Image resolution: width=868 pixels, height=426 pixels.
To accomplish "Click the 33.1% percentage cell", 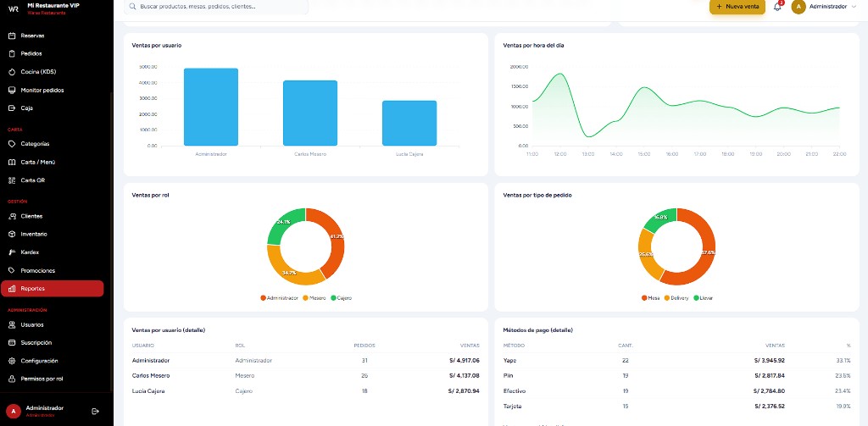I will point(843,360).
